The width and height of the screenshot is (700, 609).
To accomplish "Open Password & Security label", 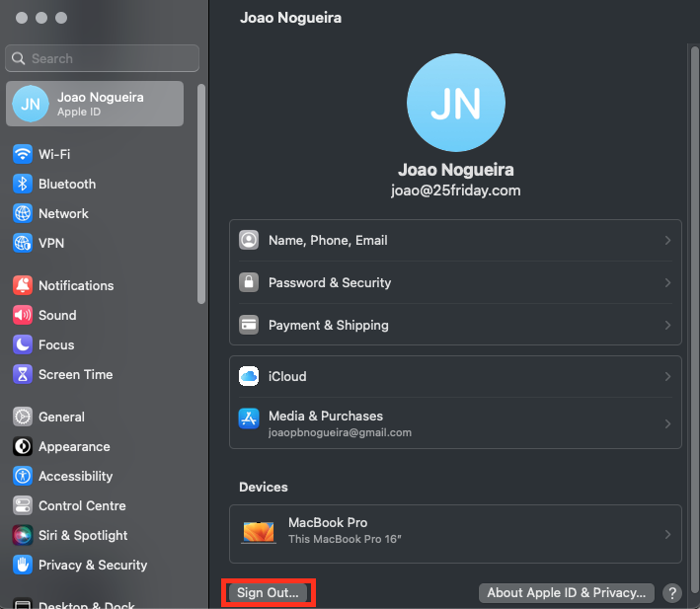I will 330,283.
